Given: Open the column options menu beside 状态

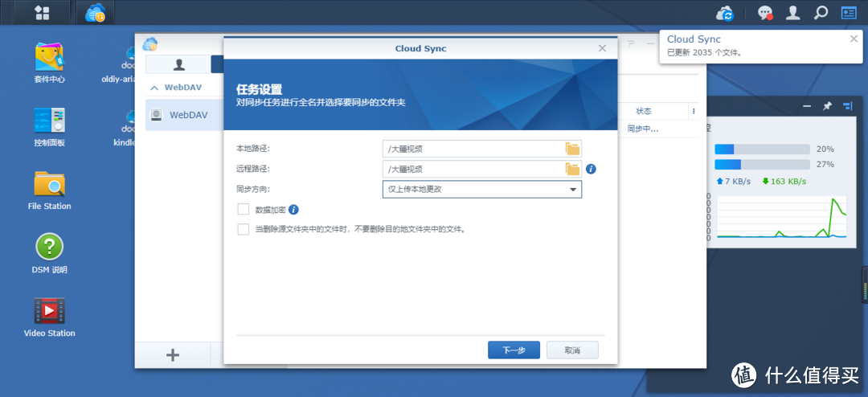Looking at the screenshot, I should [x=694, y=111].
